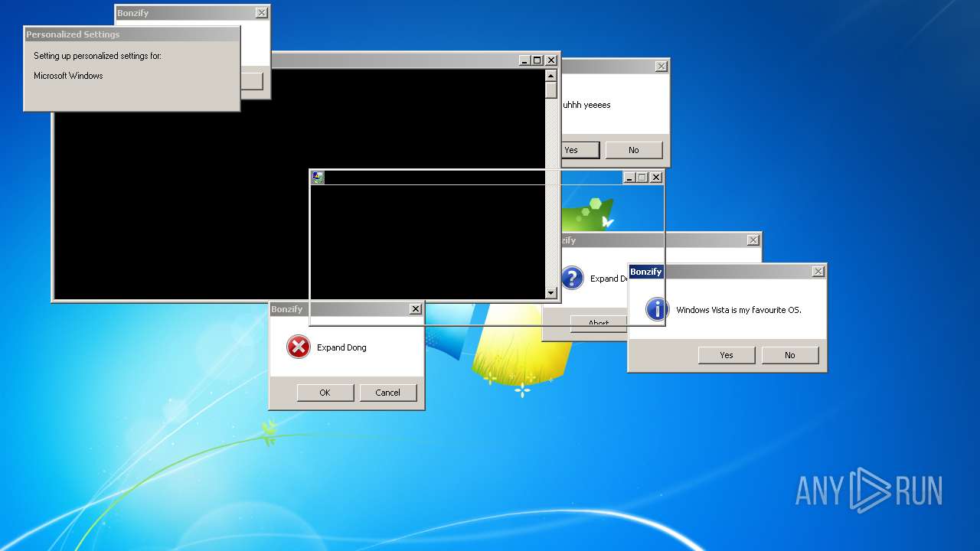
Task: Click Yes in the uhhh yeeees dialog
Action: [x=580, y=150]
